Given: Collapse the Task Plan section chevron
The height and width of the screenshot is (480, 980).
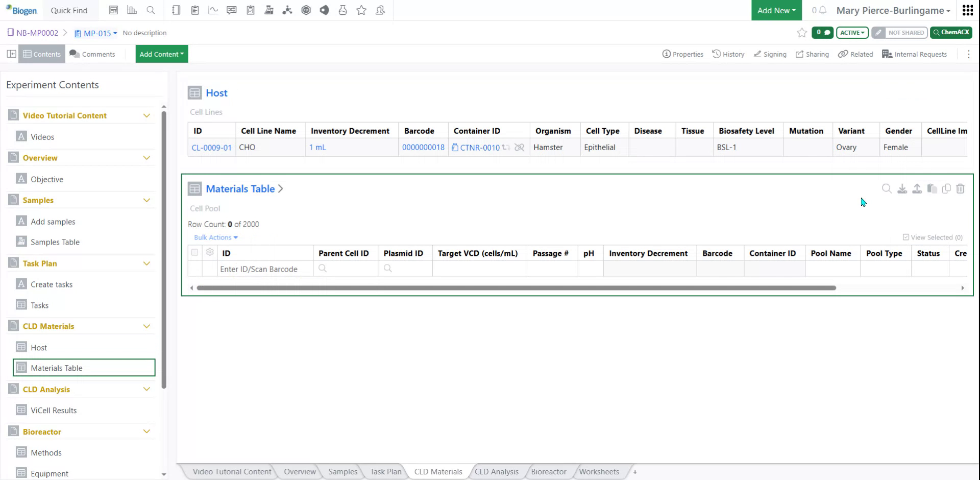Looking at the screenshot, I should point(147,263).
